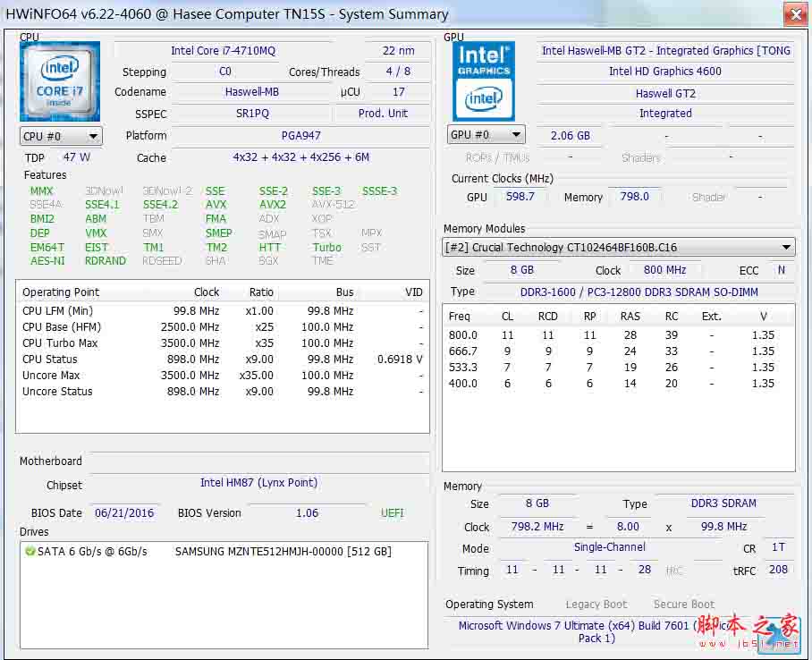
Task: Click the µCU value '17'
Action: pos(398,92)
